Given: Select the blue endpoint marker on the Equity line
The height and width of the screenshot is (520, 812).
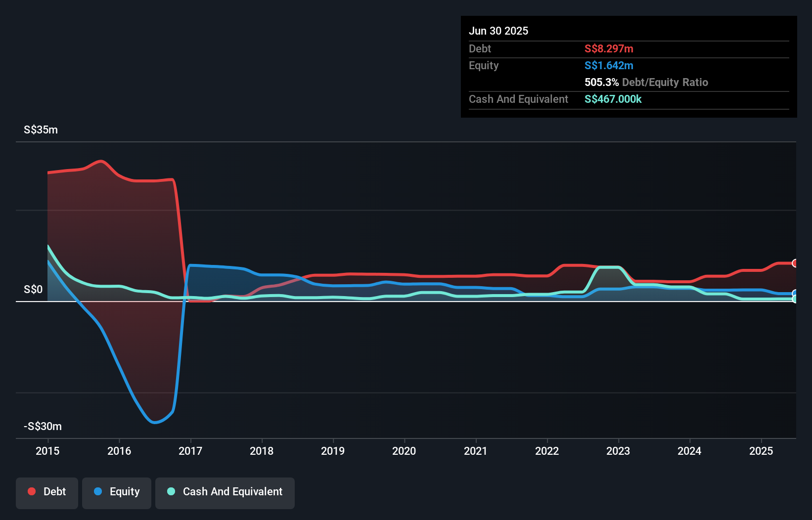Looking at the screenshot, I should tap(794, 293).
